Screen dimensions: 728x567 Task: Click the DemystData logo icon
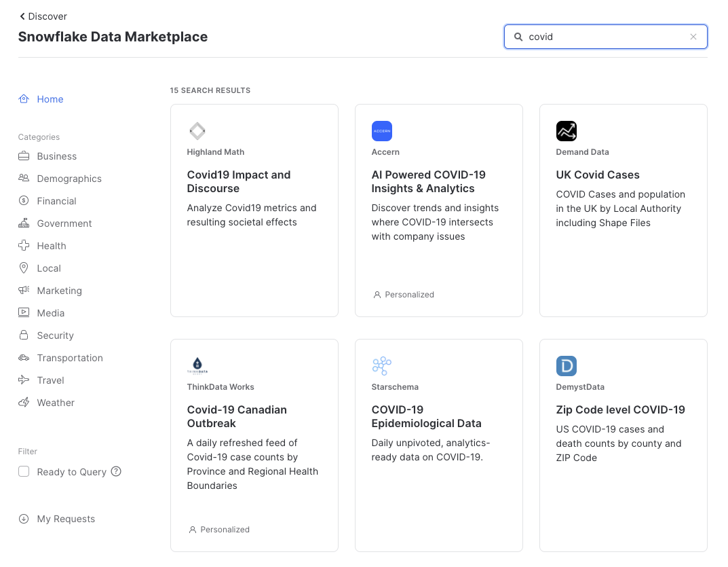pyautogui.click(x=567, y=366)
